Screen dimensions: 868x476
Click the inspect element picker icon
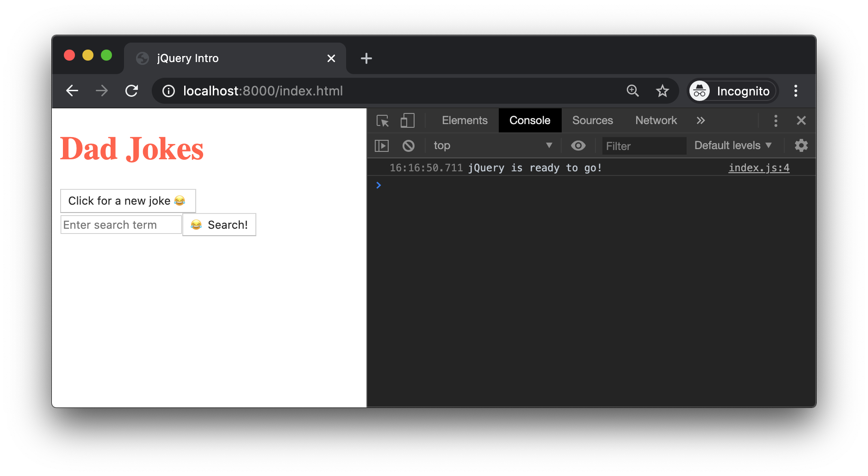[383, 121]
